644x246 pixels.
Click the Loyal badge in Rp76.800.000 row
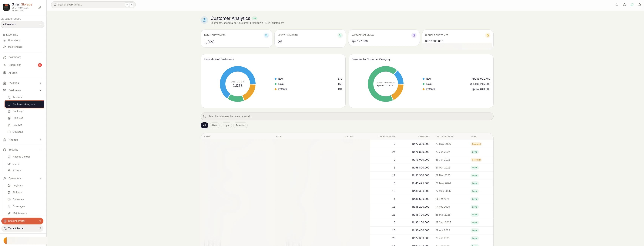tap(475, 152)
